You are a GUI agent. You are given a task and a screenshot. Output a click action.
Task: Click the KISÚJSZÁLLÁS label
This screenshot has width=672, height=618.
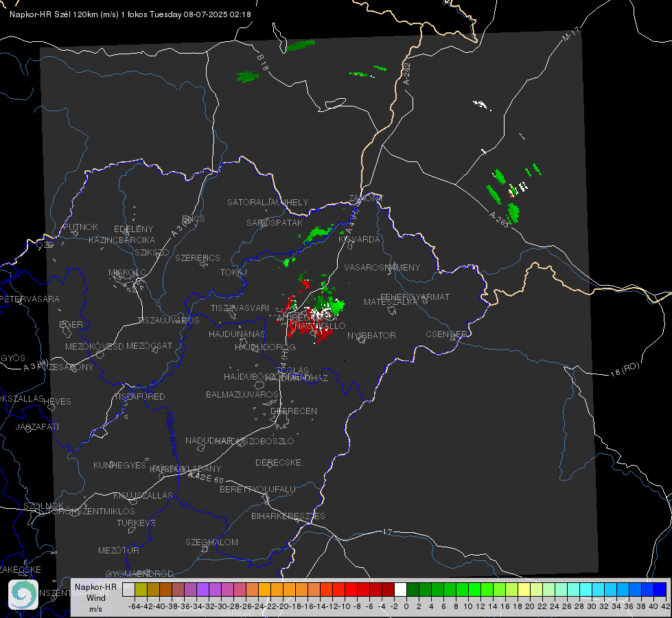coord(143,495)
